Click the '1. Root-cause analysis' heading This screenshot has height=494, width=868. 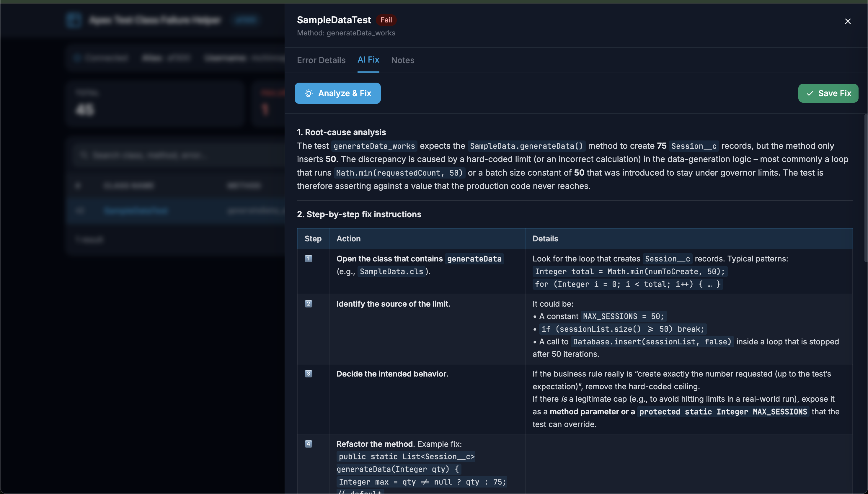pos(341,132)
